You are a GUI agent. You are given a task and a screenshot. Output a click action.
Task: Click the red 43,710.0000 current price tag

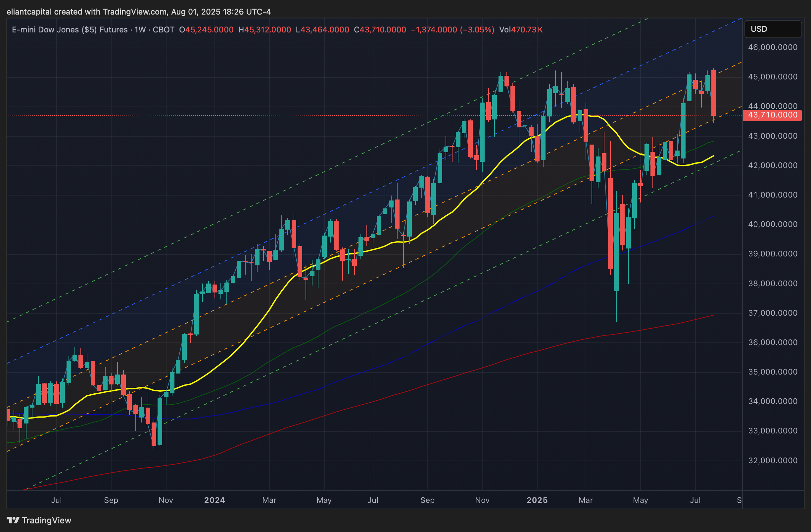[x=772, y=115]
